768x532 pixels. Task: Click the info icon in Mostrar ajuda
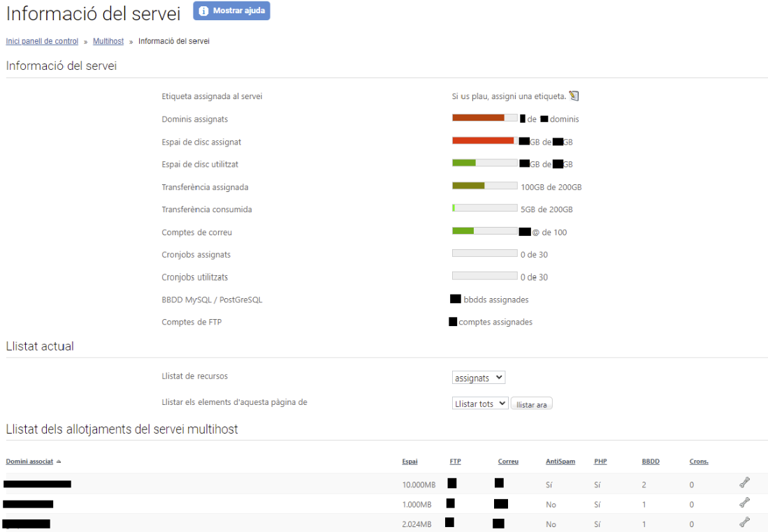point(203,11)
